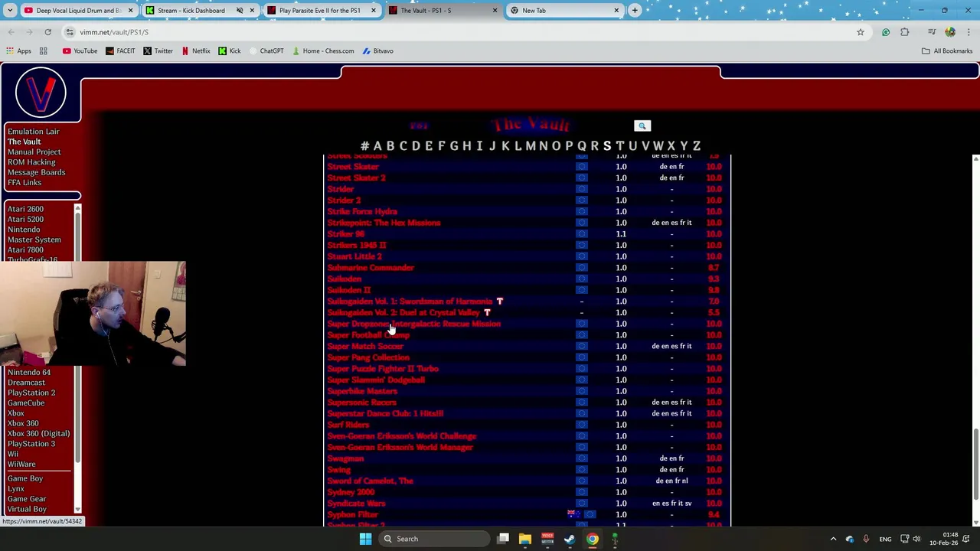Select Atari 2600 in the system list
This screenshot has width=980, height=551.
tap(25, 209)
